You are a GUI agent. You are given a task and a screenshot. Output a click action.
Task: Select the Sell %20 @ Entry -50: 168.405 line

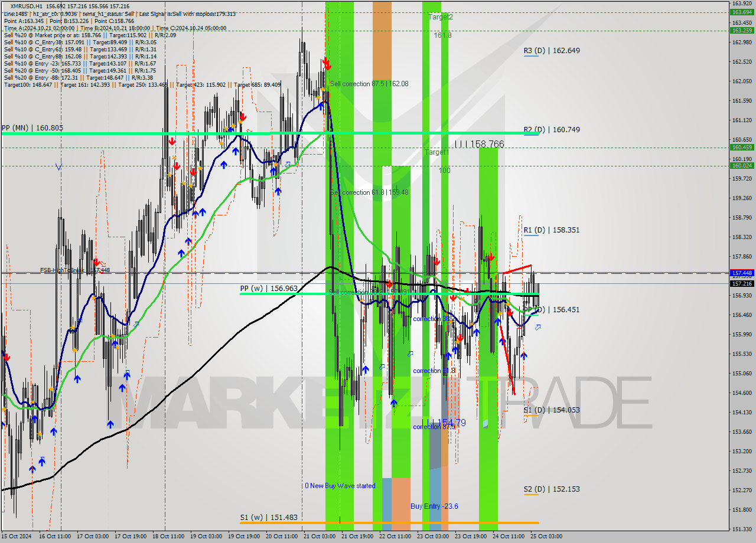point(80,70)
